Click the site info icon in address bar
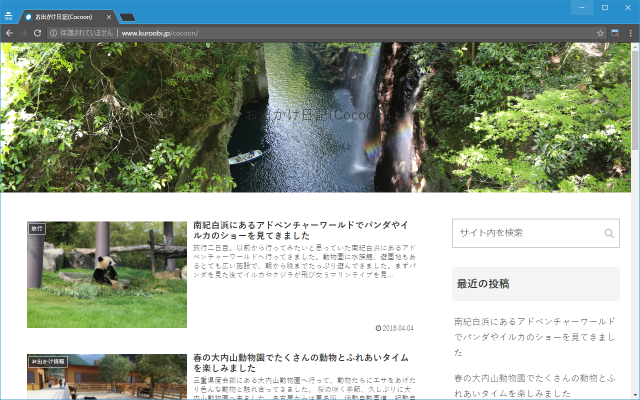The image size is (640, 400). [53, 33]
